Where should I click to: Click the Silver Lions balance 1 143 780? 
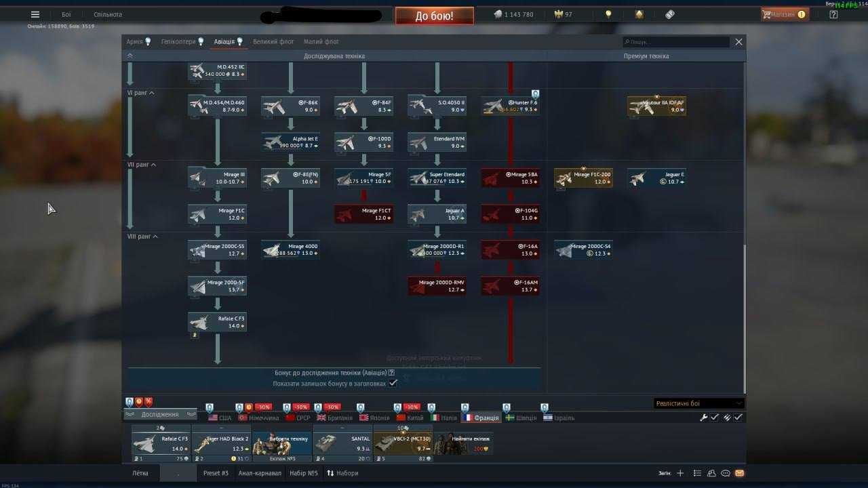tap(513, 14)
